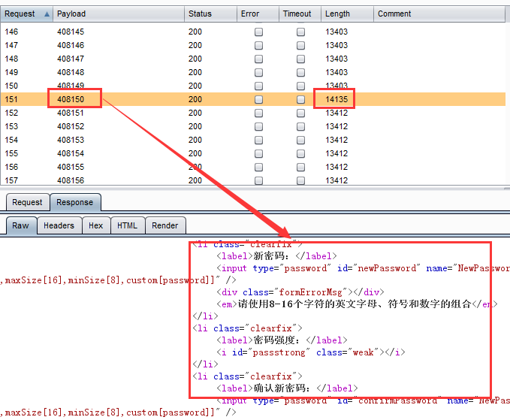510x420 pixels.
Task: Select payload 408145 in row 146
Action: [x=71, y=32]
